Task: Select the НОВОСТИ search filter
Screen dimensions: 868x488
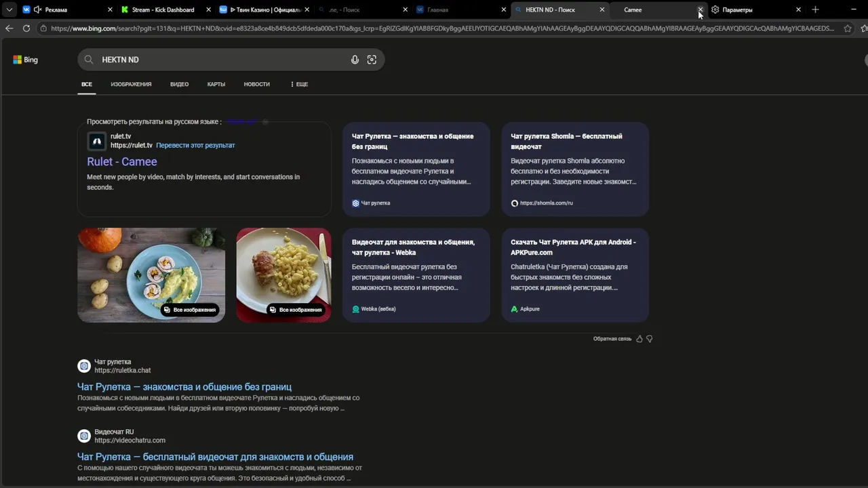Action: click(x=257, y=84)
